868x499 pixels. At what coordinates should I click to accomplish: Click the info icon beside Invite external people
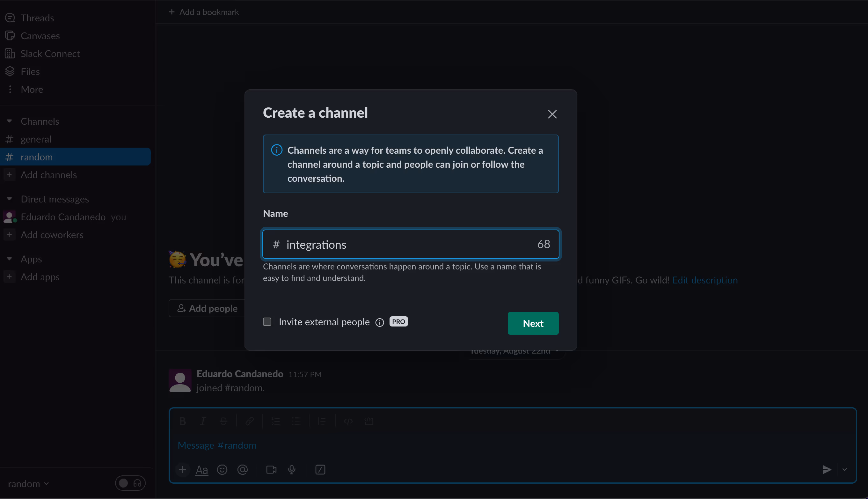[x=380, y=322]
